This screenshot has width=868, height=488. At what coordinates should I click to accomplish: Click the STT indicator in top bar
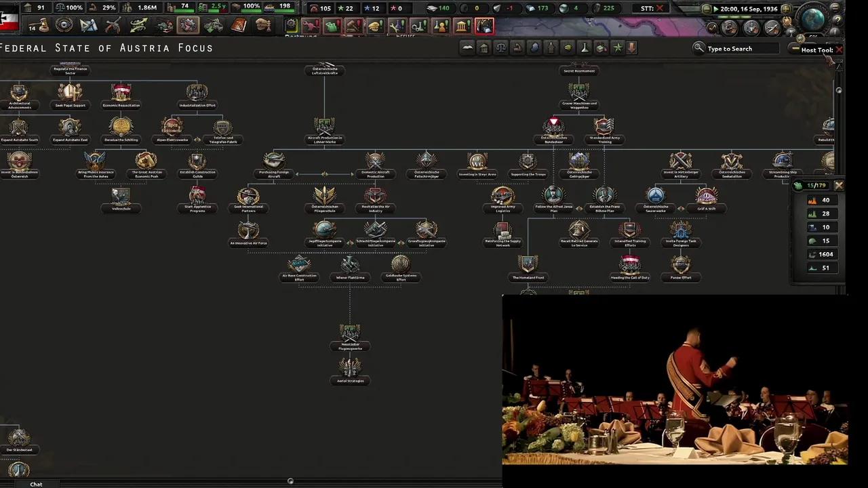652,9
